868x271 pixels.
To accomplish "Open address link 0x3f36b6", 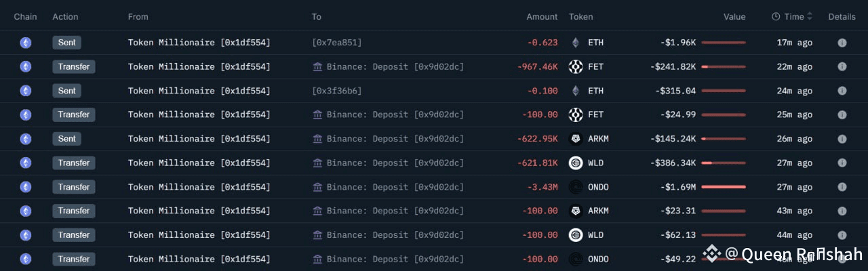I will (336, 91).
